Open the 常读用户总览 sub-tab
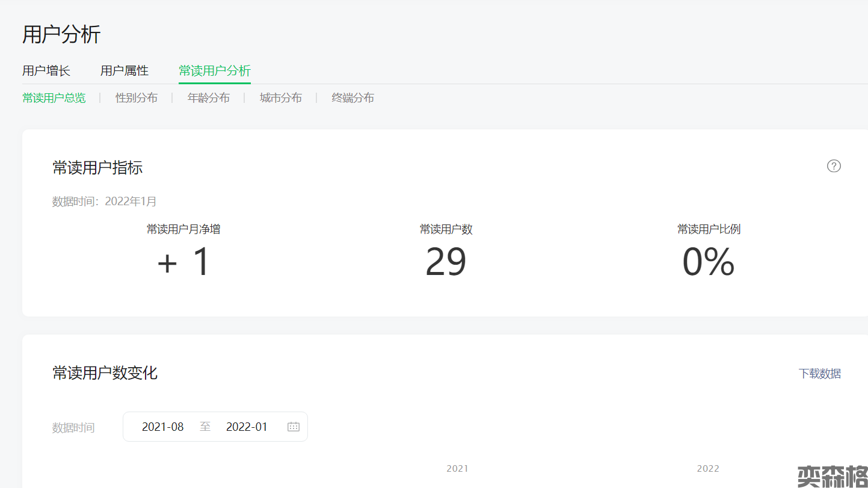868x488 pixels. tap(54, 98)
